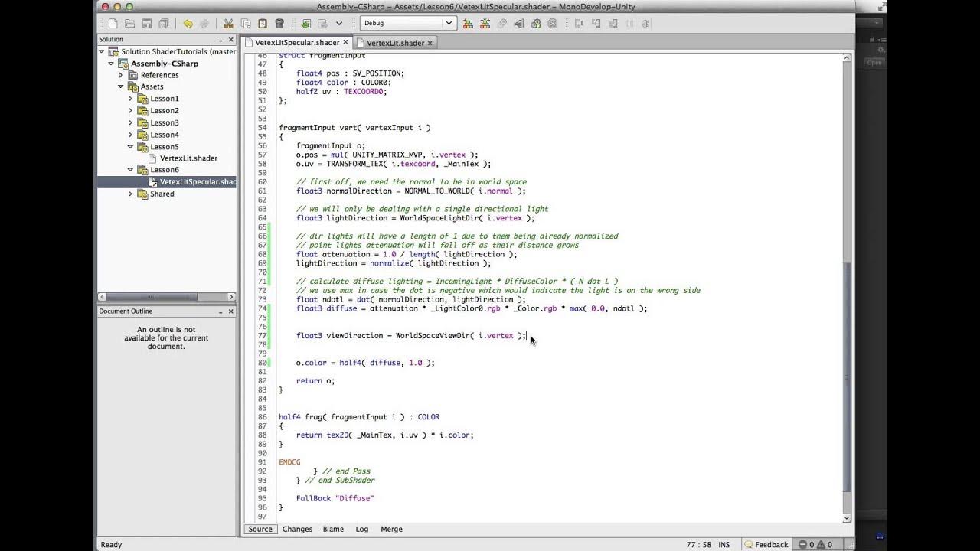Save the current file via toolbar
This screenshot has width=980, height=551.
[x=146, y=24]
